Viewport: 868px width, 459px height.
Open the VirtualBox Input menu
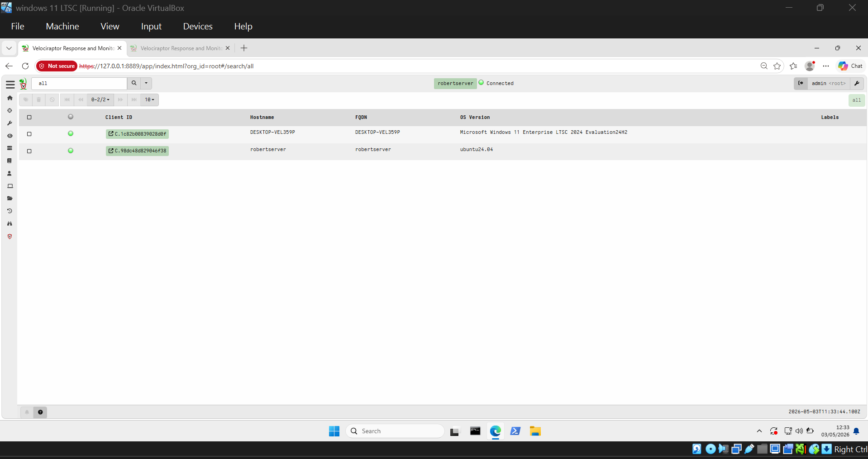point(151,26)
